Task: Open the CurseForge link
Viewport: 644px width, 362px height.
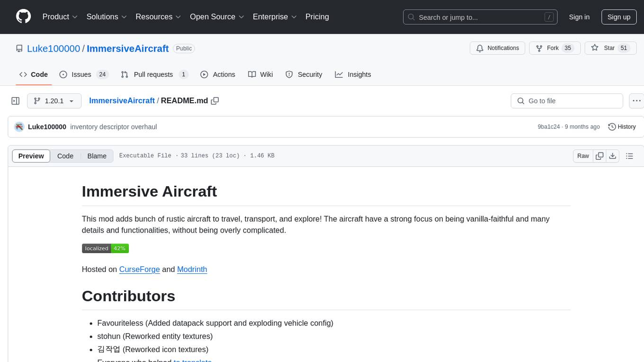Action: [139, 269]
